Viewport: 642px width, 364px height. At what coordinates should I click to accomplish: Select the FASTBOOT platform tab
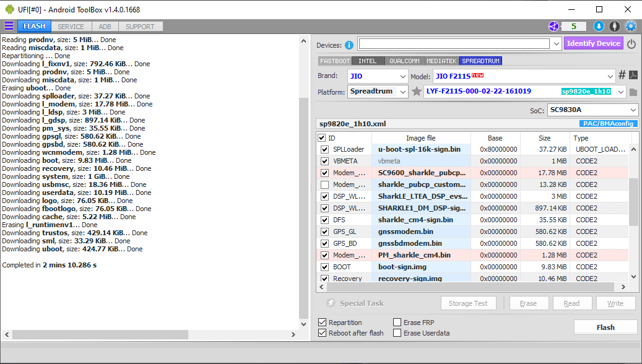point(335,61)
